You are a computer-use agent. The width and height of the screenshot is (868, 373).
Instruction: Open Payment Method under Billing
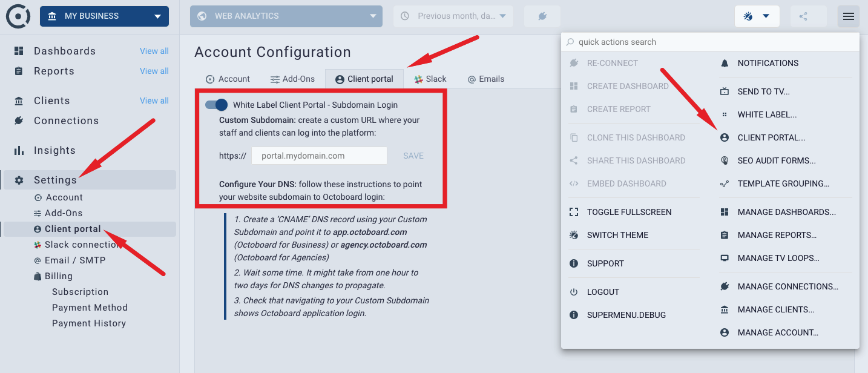(90, 308)
